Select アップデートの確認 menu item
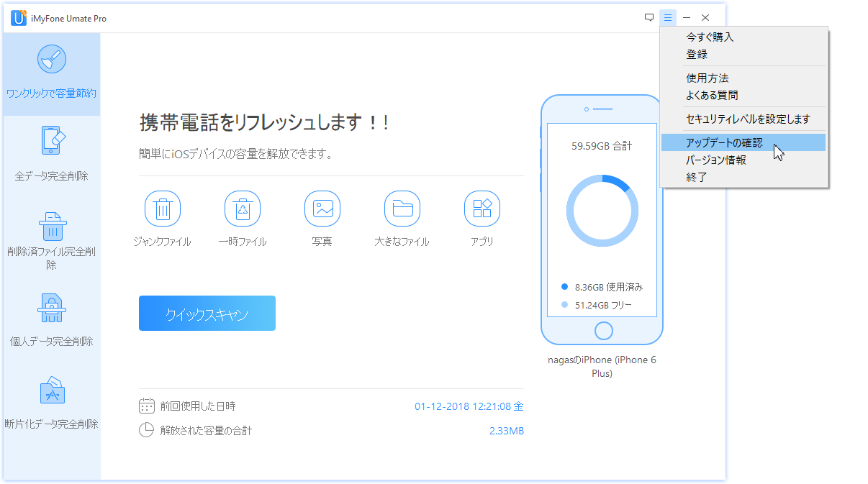This screenshot has height=484, width=868. click(x=743, y=143)
